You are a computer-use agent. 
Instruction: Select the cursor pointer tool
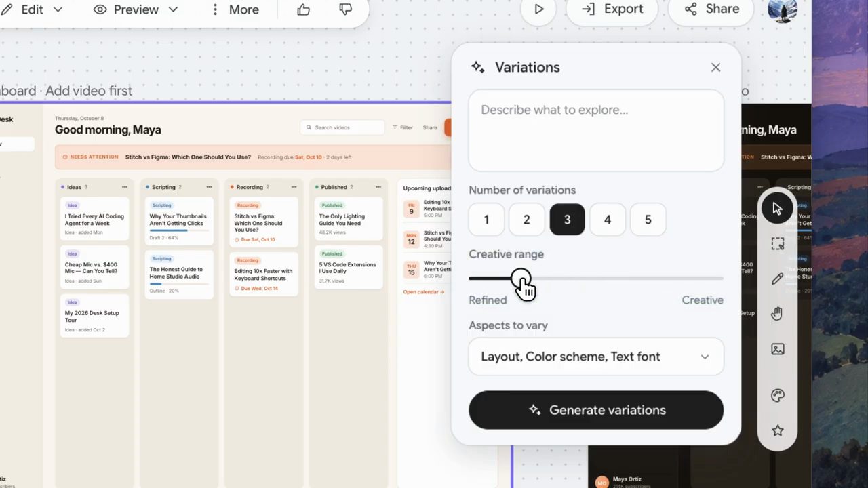click(777, 208)
